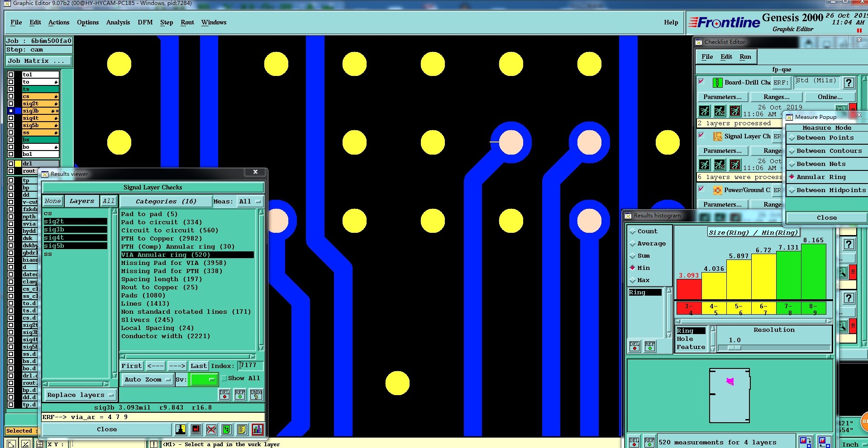
Task: Click the green numbered page icon in Results viewer
Action: pyautogui.click(x=226, y=429)
